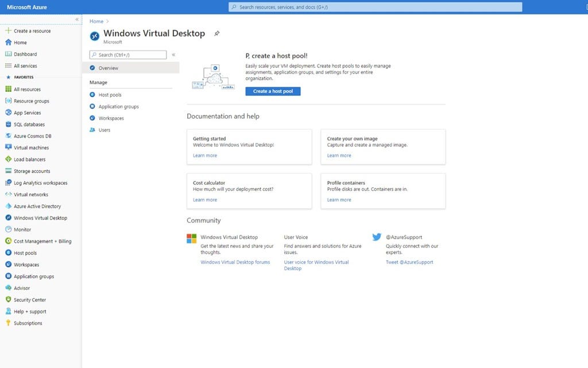Collapse the Windows Virtual Desktop blade menu
The image size is (588, 368).
click(x=173, y=55)
